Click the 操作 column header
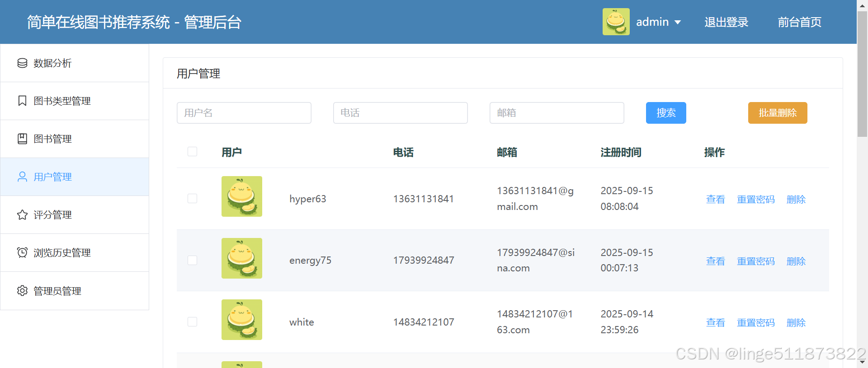 (x=714, y=153)
